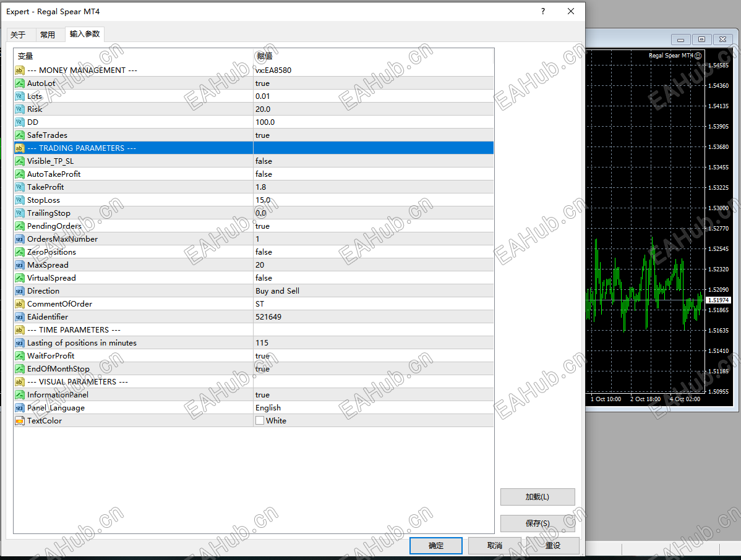
Task: Click the EAidentifier integer icon
Action: tap(19, 317)
